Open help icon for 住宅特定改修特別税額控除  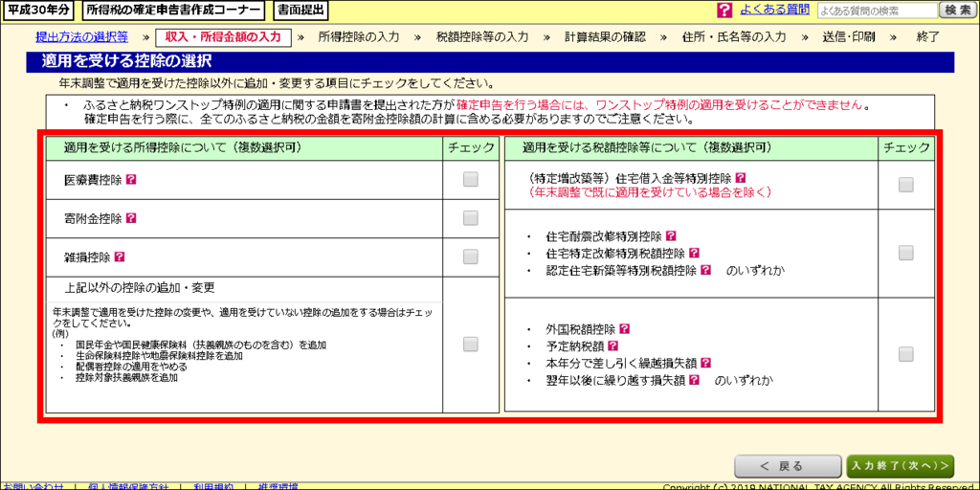[693, 254]
